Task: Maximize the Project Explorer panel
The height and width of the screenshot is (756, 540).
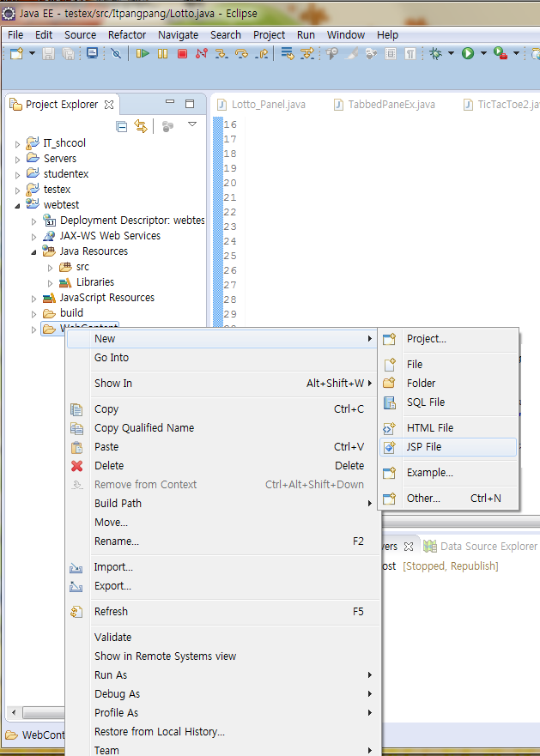Action: (x=190, y=104)
